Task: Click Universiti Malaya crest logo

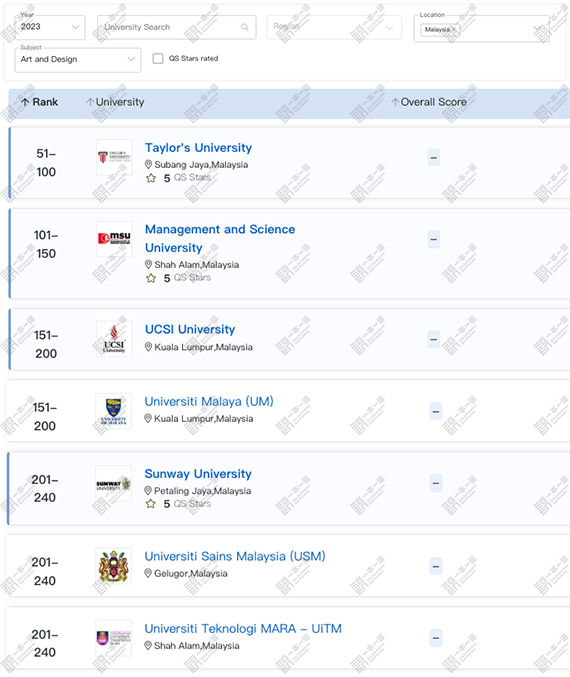Action: [114, 411]
